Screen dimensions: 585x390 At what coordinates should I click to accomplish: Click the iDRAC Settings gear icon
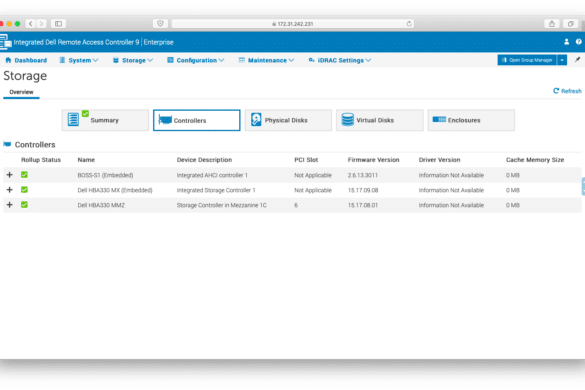point(311,60)
